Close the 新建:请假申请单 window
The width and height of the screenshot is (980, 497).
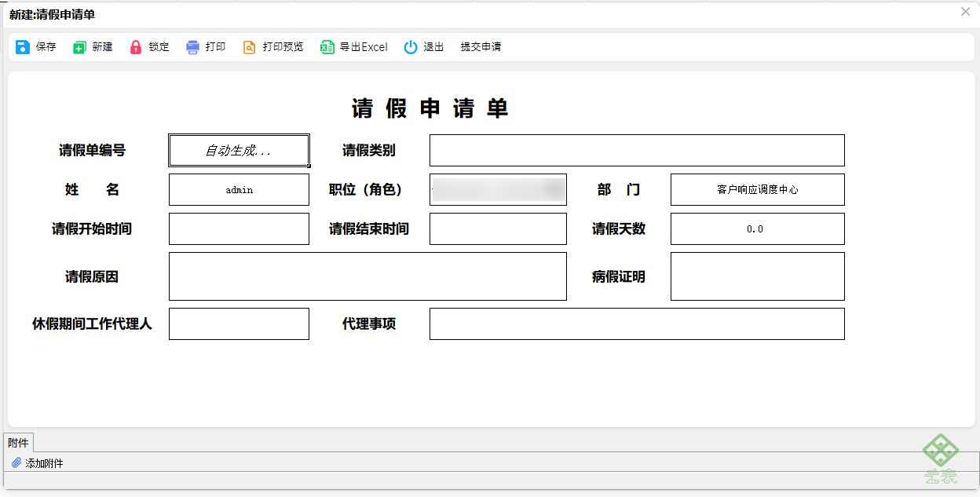tap(966, 12)
